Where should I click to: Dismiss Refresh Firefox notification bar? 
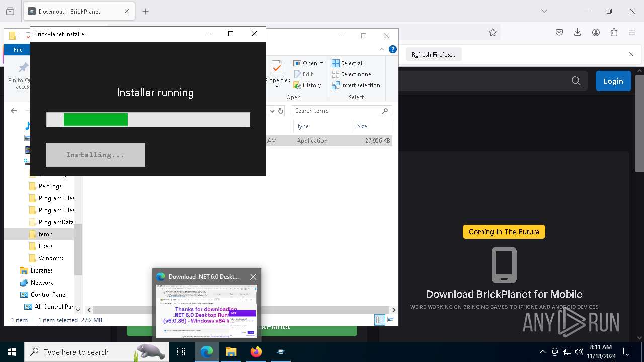[x=631, y=54]
